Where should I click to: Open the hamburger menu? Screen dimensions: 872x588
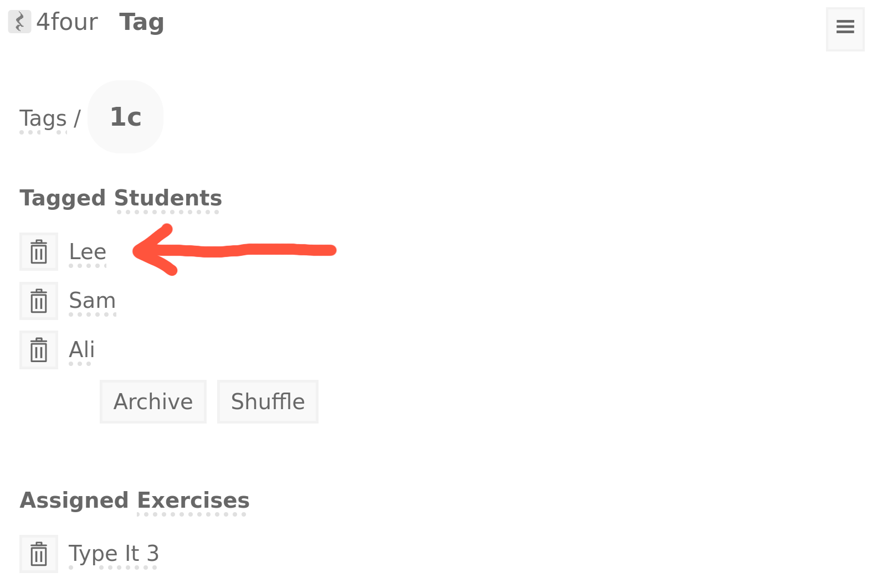pyautogui.click(x=845, y=28)
